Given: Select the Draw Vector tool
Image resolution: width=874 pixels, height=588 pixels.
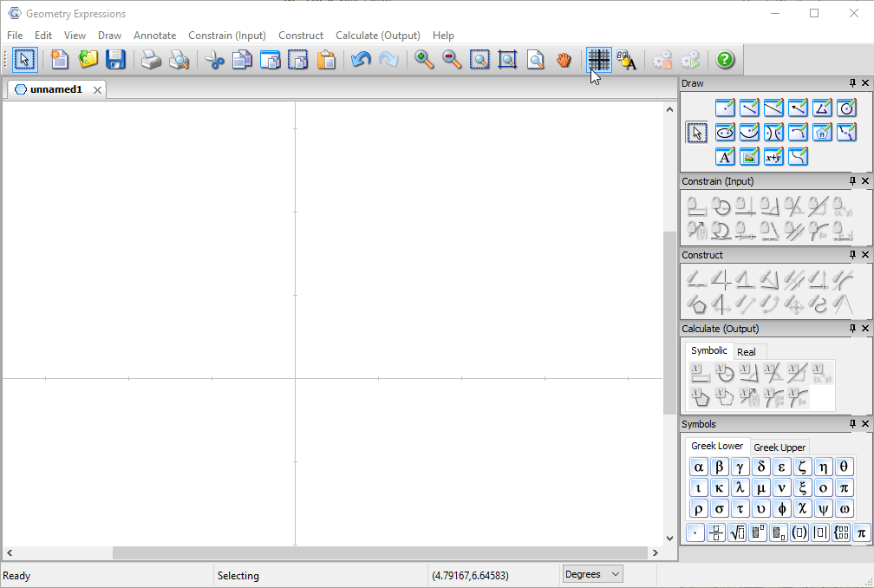Looking at the screenshot, I should 798,108.
